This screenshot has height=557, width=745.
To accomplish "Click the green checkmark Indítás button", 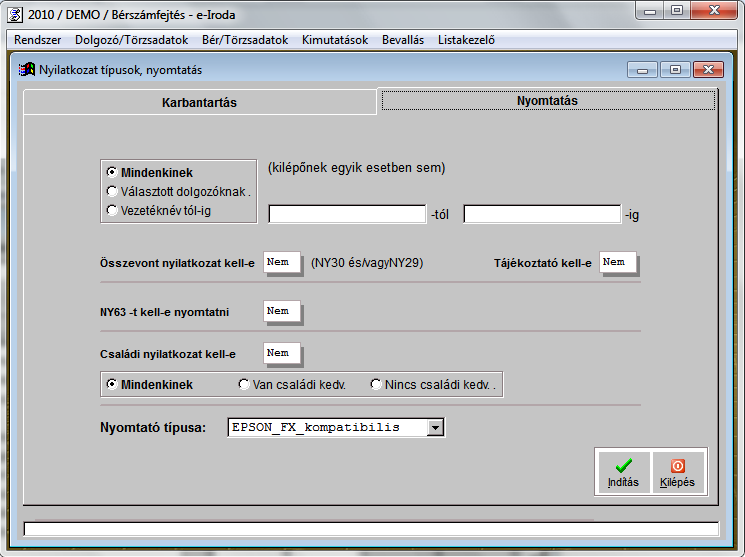I will pos(623,473).
